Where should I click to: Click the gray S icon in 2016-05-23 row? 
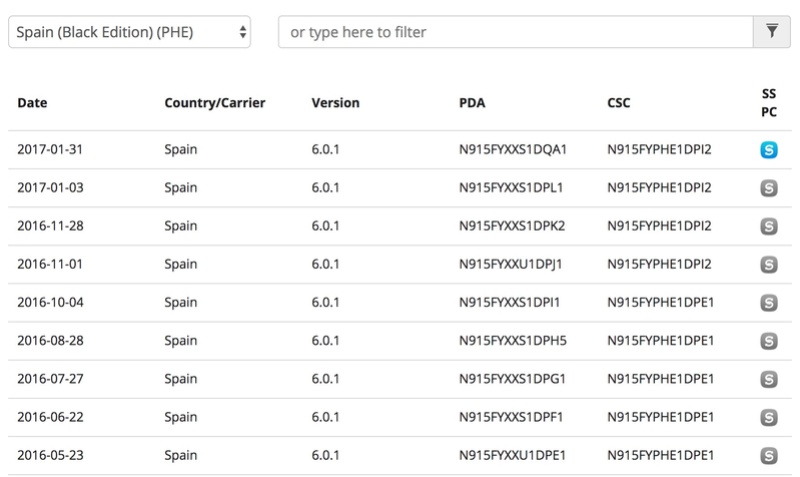coord(768,456)
